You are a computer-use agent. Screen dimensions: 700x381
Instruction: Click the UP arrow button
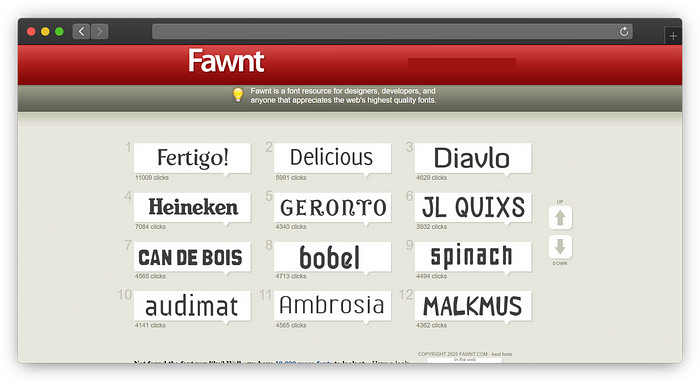560,218
